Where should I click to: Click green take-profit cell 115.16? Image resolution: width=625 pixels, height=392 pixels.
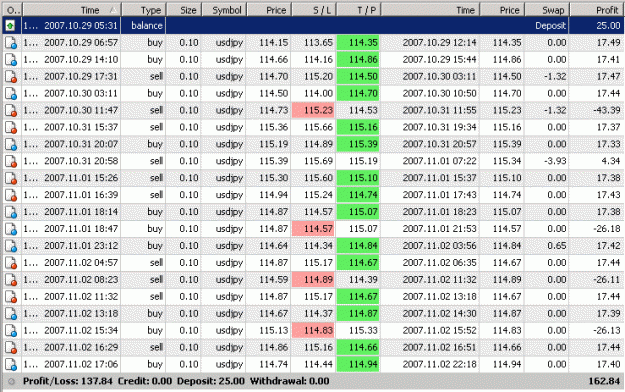coord(358,128)
